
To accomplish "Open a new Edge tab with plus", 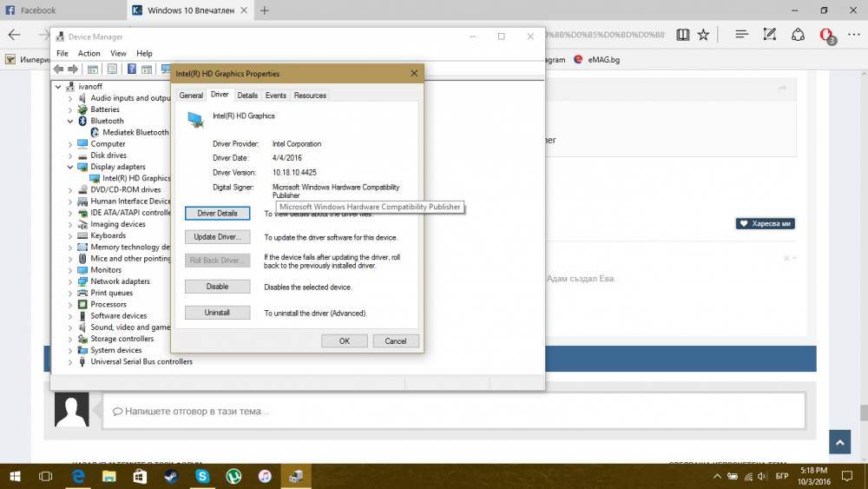I will [265, 10].
